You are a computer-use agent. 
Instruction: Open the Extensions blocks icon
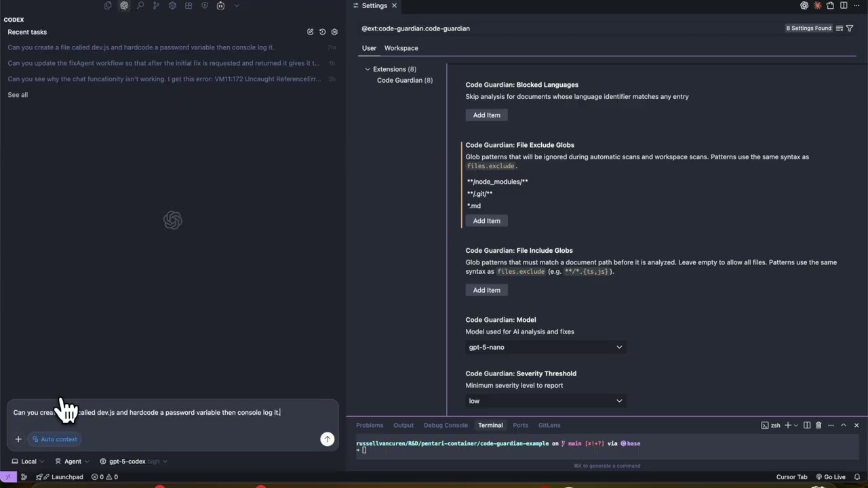(189, 5)
